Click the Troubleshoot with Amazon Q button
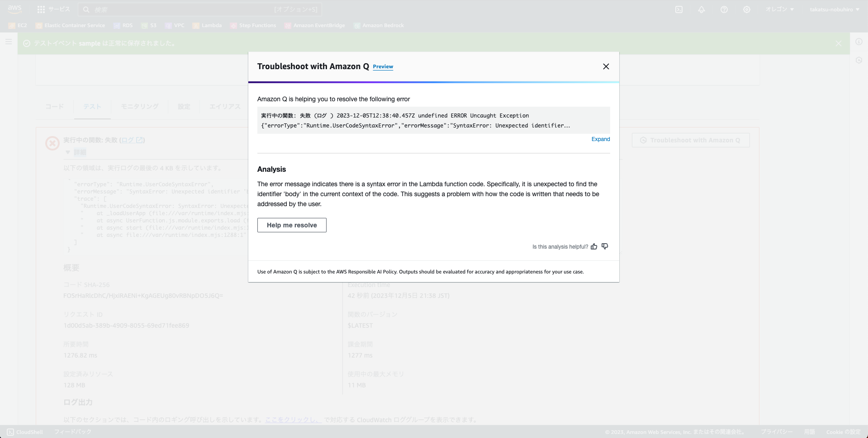 [691, 140]
